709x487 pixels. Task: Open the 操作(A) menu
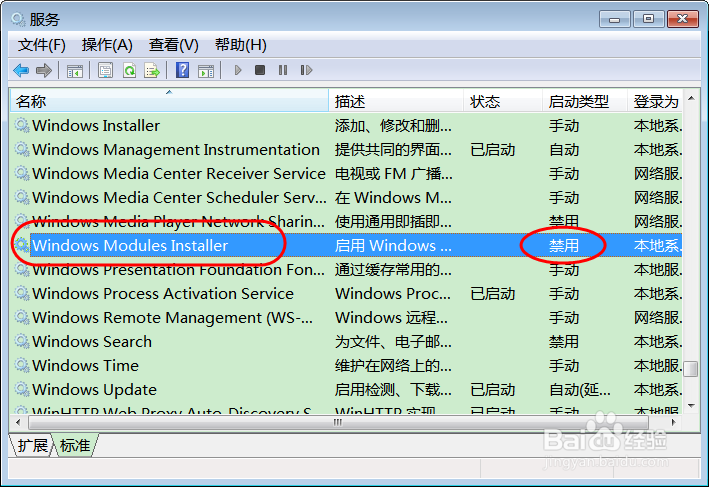coord(107,45)
